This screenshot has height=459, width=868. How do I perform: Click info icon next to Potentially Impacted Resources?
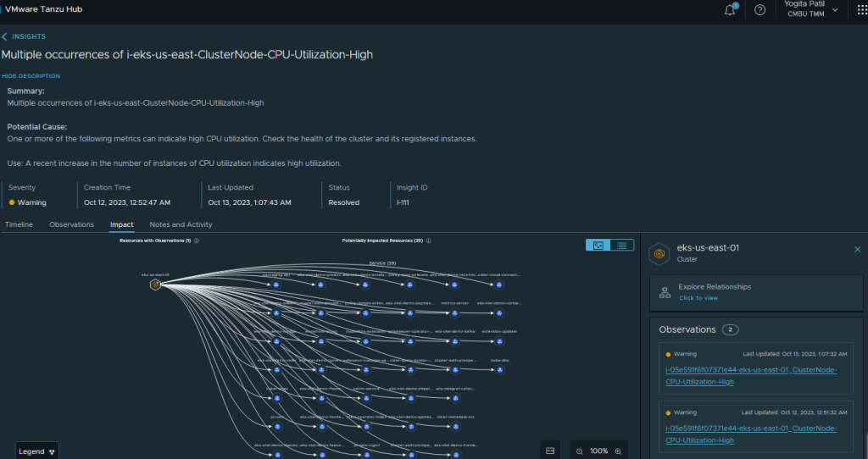[429, 241]
